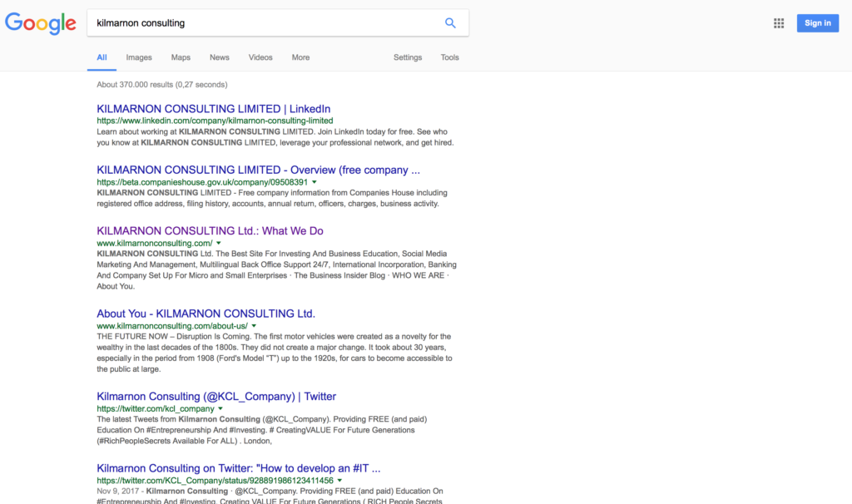852x504 pixels.
Task: Click the www.kilmarnonconsulting.com/ green URL text
Action: pyautogui.click(x=154, y=244)
